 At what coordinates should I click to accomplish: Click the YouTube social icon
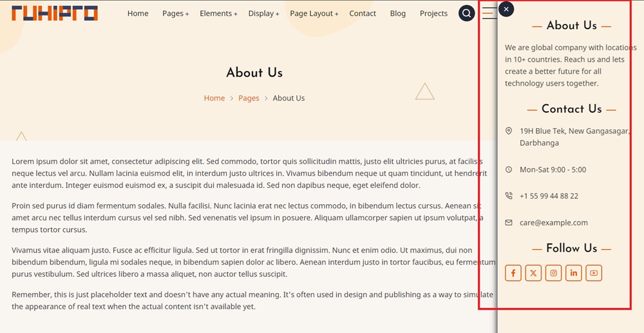[x=593, y=273]
